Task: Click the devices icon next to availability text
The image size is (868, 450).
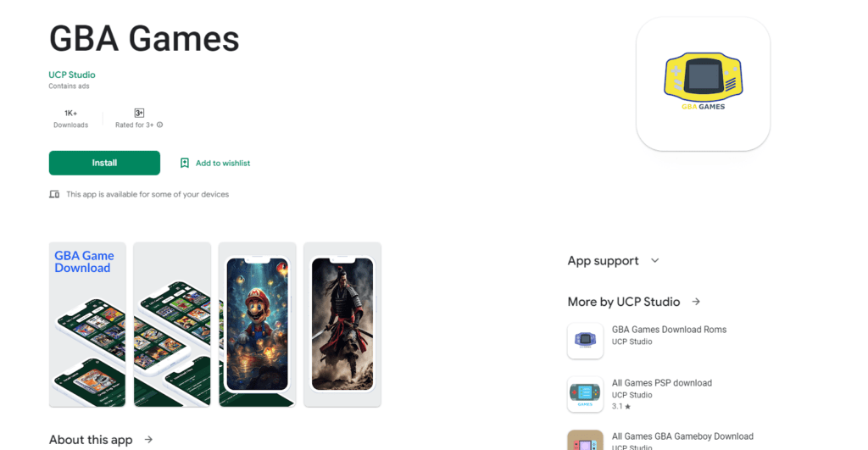Action: (54, 194)
